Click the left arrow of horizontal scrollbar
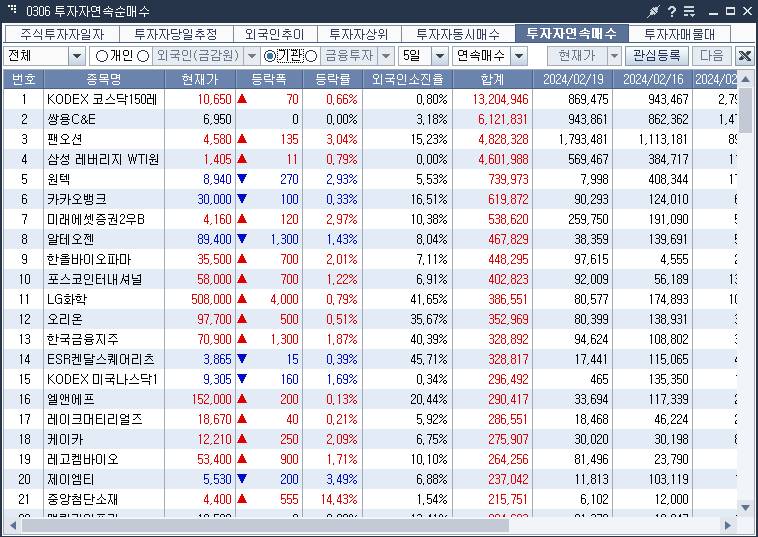This screenshot has width=758, height=537. (13, 525)
